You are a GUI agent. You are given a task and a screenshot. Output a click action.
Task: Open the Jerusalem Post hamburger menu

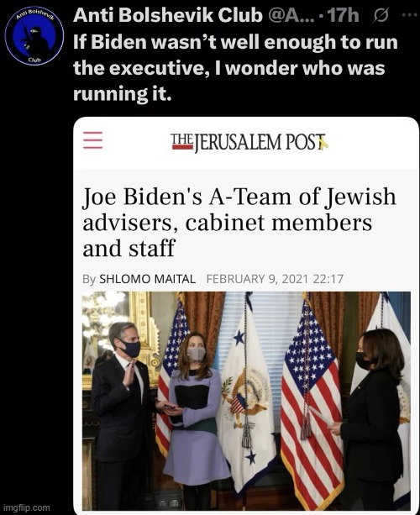coord(92,140)
